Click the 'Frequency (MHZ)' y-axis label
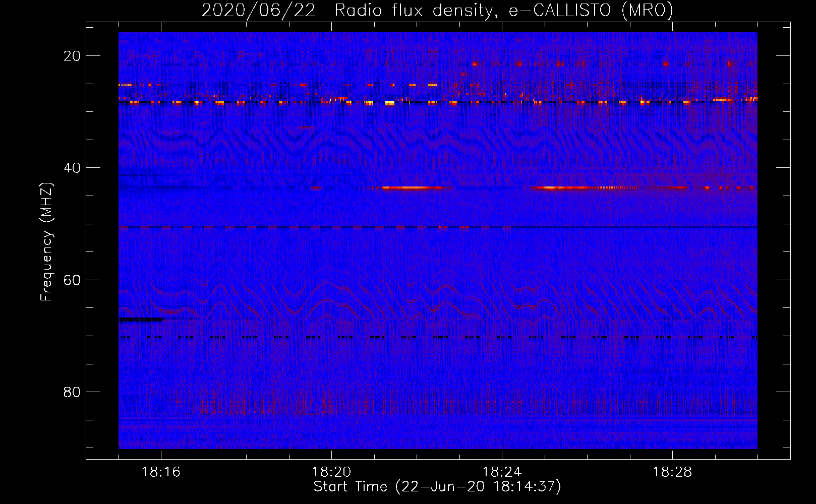Viewport: 816px width, 504px height. (46, 242)
